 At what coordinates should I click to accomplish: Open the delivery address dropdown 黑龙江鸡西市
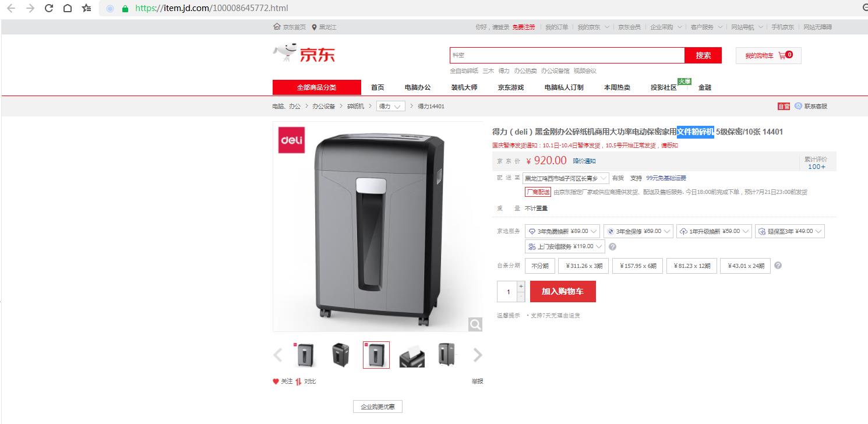566,178
